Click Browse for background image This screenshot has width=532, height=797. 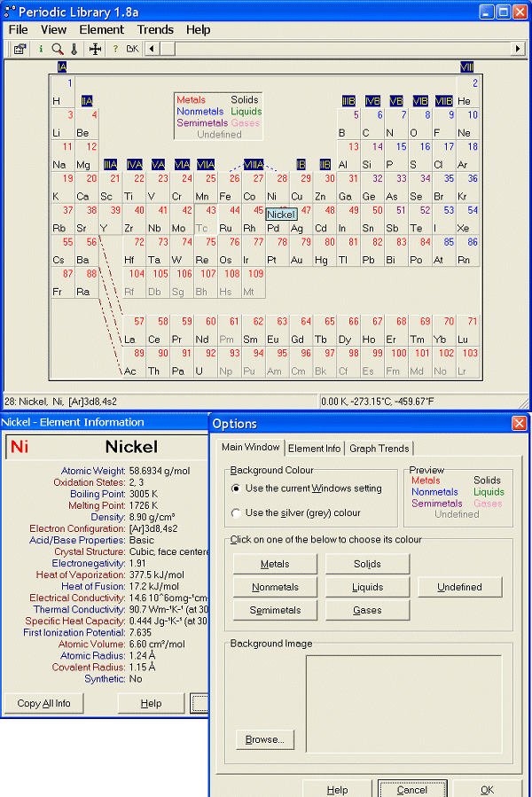click(265, 739)
